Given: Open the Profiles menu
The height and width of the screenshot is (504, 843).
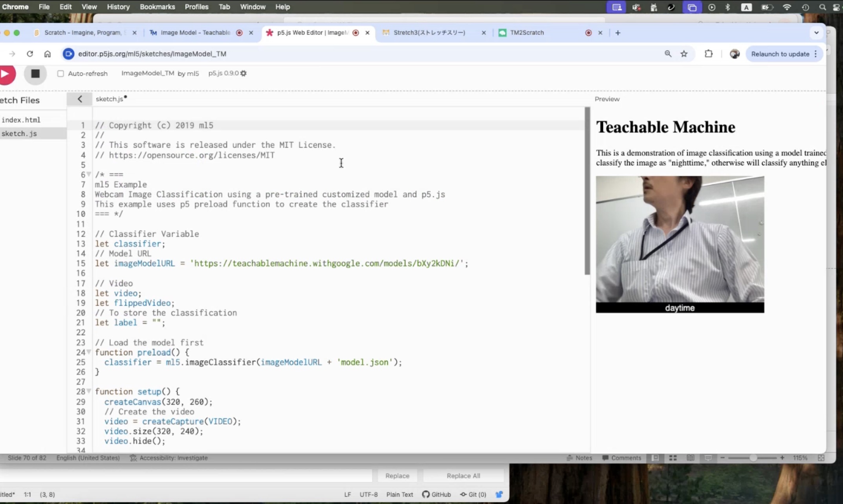Looking at the screenshot, I should click(196, 7).
